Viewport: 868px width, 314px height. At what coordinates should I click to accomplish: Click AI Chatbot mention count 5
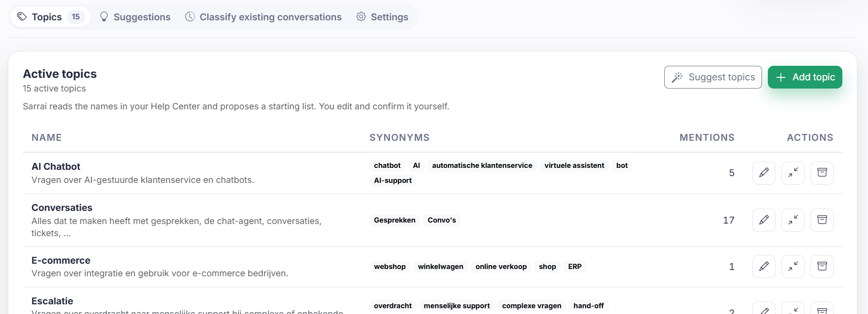click(732, 173)
